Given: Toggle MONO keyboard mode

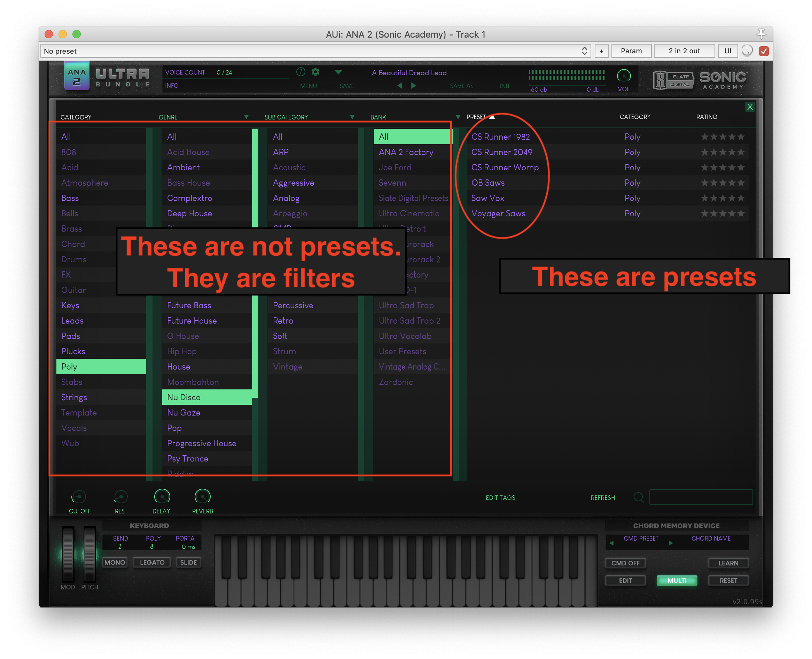Looking at the screenshot, I should pyautogui.click(x=115, y=563).
